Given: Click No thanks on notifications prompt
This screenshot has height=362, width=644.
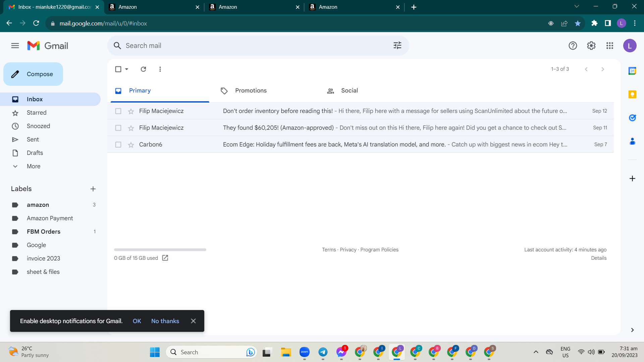Looking at the screenshot, I should [x=165, y=321].
